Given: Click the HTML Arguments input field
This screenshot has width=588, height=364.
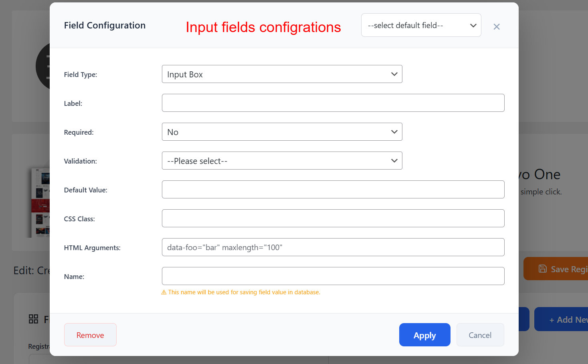Looking at the screenshot, I should click(x=333, y=247).
